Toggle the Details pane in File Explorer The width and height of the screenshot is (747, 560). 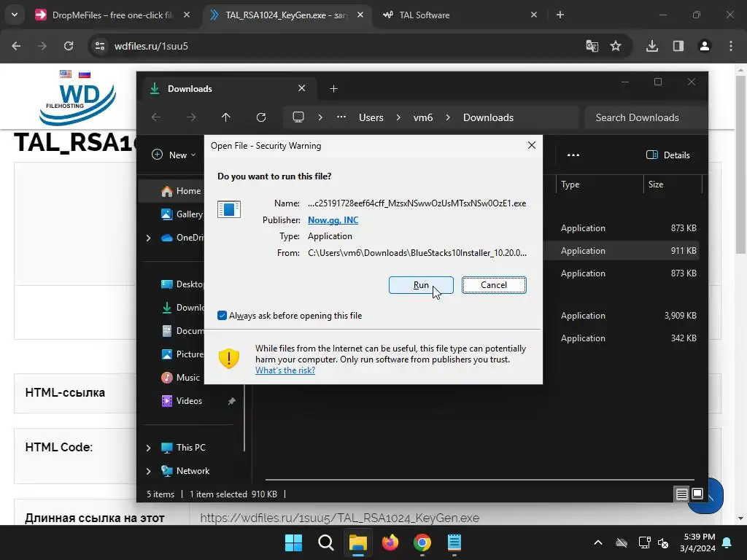(x=668, y=155)
